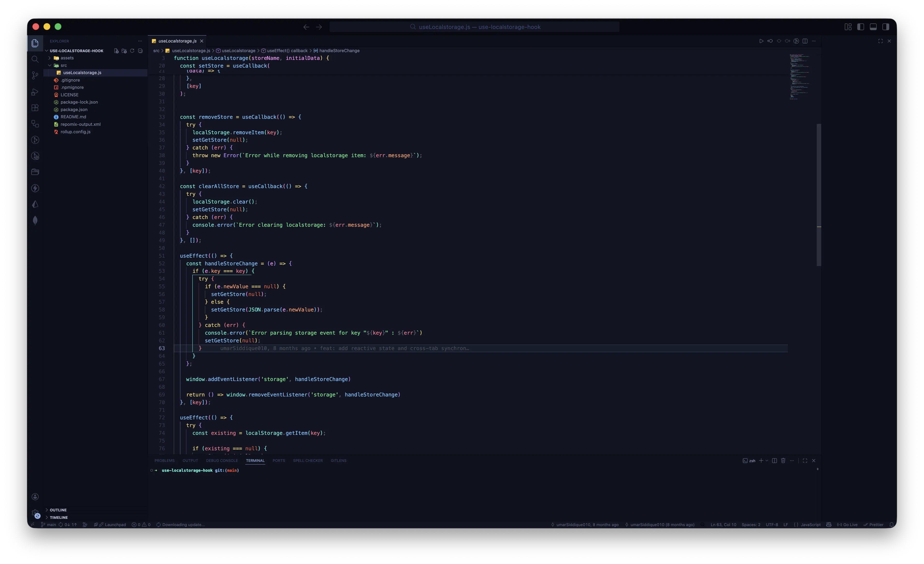
Task: Expand the TIMELINE section
Action: click(x=58, y=518)
